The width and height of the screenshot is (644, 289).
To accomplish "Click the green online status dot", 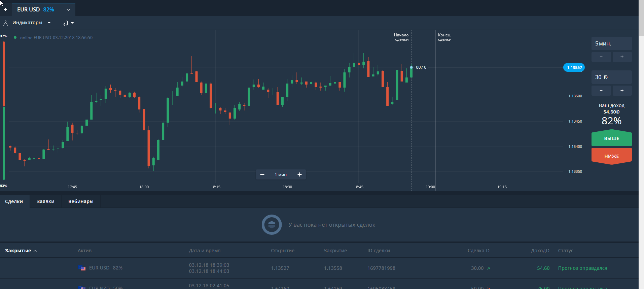I will [x=15, y=37].
